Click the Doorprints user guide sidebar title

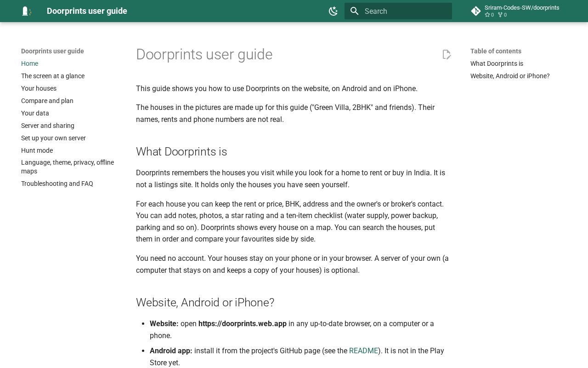(x=52, y=51)
